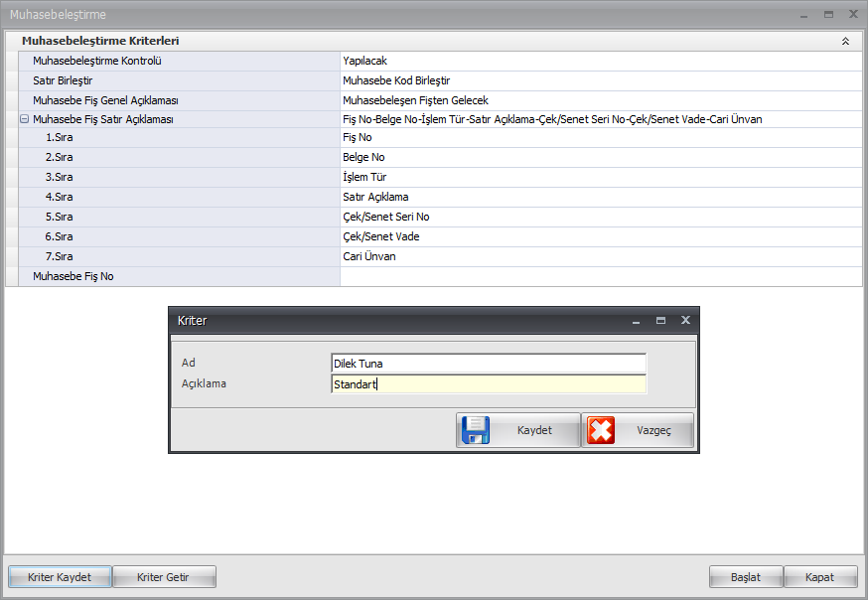Viewport: 868px width, 600px height.
Task: Select the 1.Sıra row Fiş No value
Action: [x=600, y=138]
